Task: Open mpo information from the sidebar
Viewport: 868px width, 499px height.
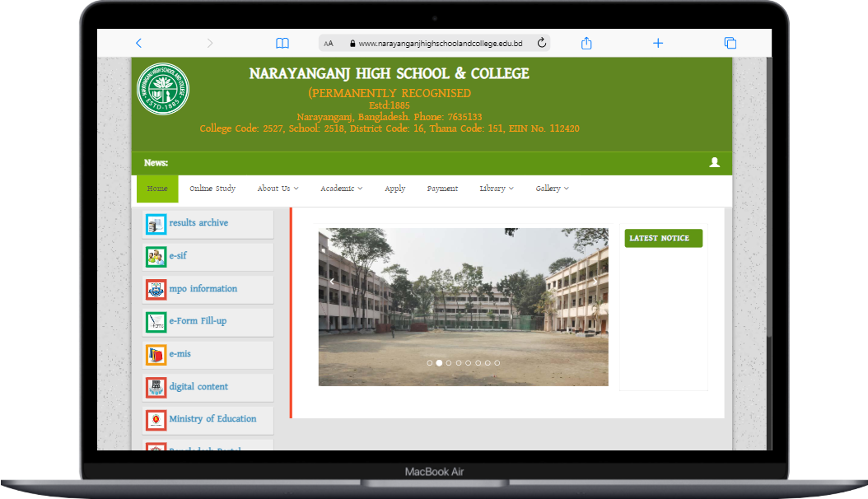Action: click(156, 289)
